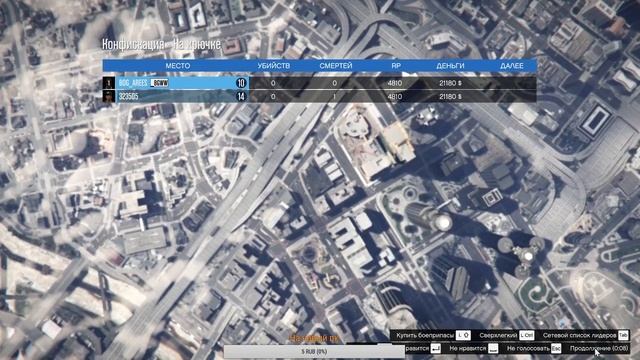Click the rank 14 badge on the 323505 row
This screenshot has width=640, height=360.
coord(241,96)
